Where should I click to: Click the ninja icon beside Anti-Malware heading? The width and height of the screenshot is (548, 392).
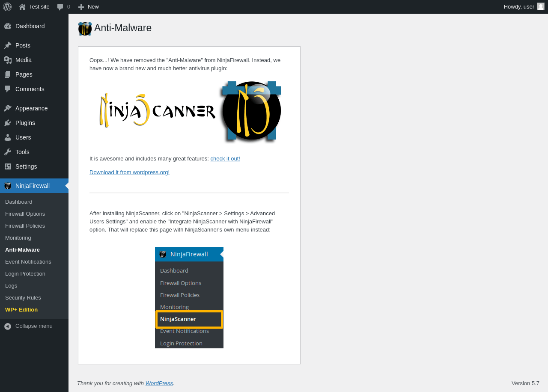(85, 29)
